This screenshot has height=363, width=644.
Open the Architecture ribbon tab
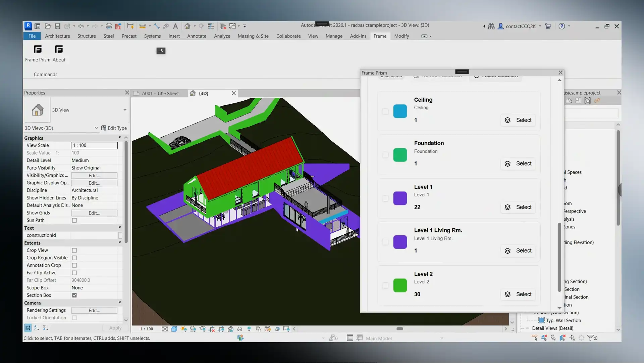[x=57, y=36]
